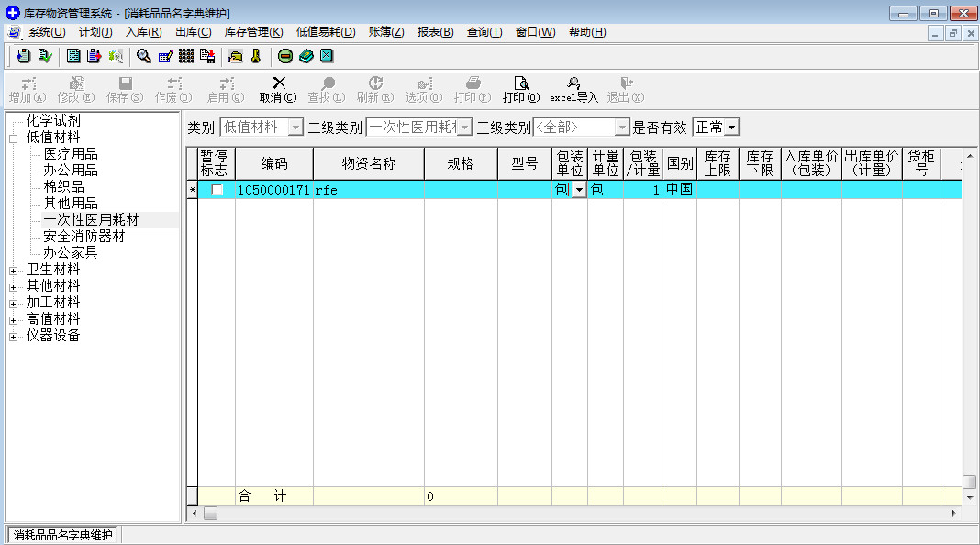The height and width of the screenshot is (545, 980).
Task: Open the 是否有效 dropdown showing 正常
Action: [x=731, y=128]
